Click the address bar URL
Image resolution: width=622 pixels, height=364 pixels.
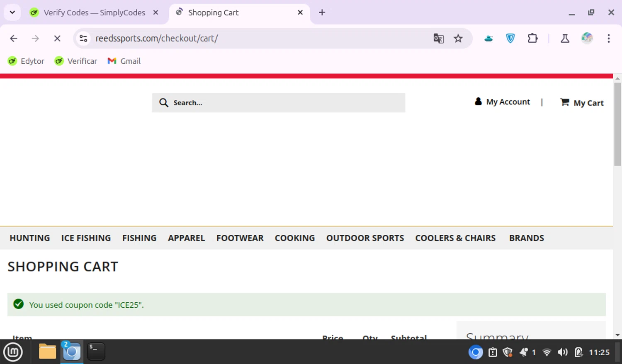[x=157, y=39]
